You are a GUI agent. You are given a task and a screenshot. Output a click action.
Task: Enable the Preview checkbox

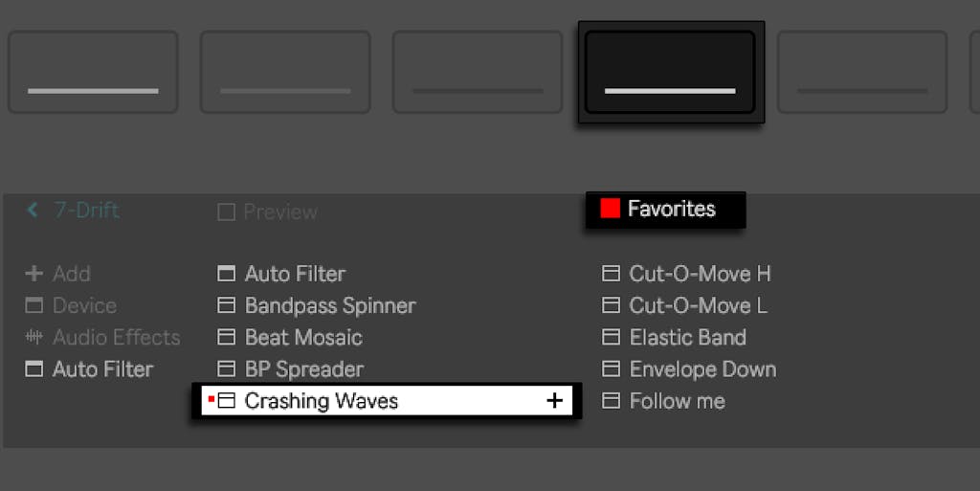pos(227,212)
